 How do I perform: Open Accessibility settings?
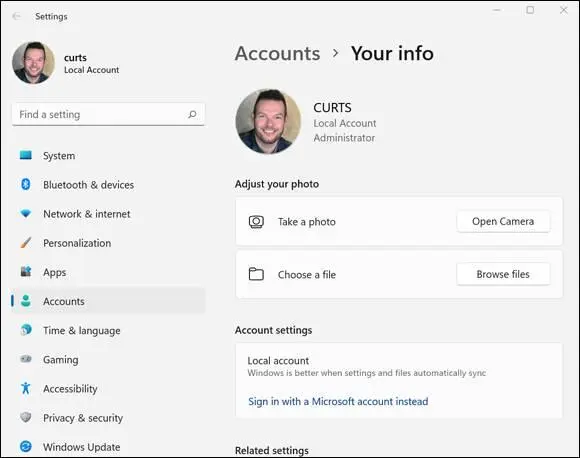click(108, 388)
